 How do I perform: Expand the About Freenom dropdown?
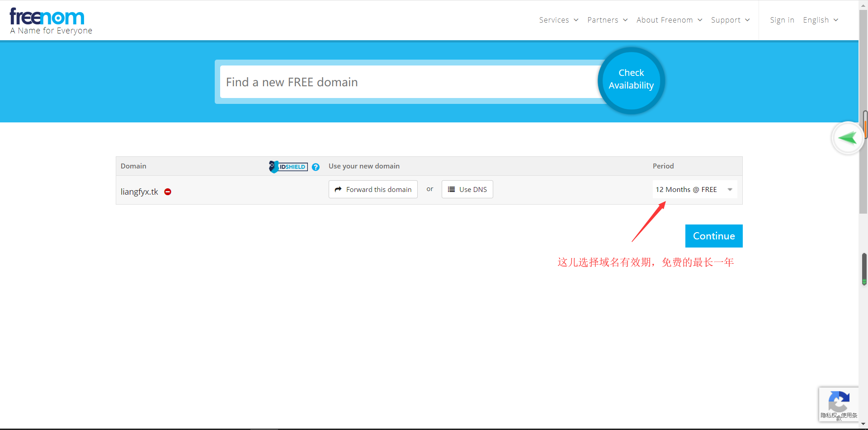click(x=669, y=20)
